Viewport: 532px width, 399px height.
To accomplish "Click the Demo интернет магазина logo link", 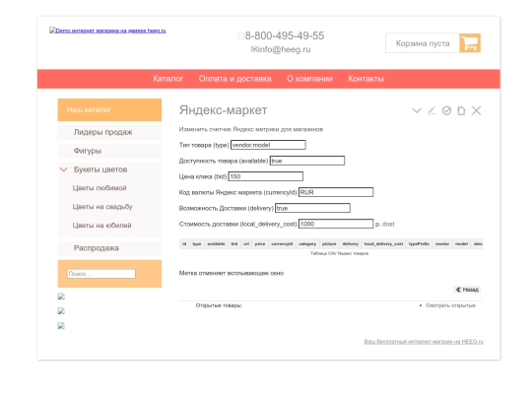I will click(x=107, y=31).
